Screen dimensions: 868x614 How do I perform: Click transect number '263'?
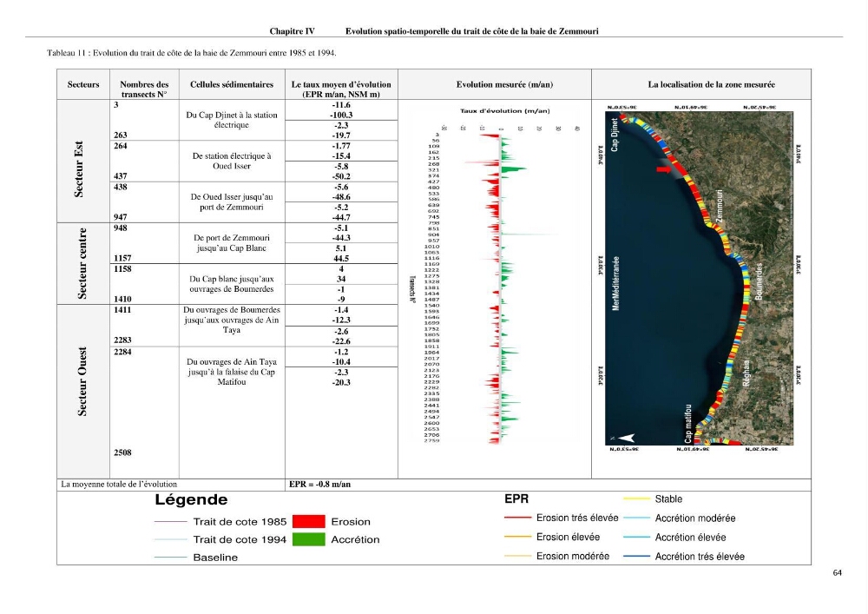(x=120, y=135)
